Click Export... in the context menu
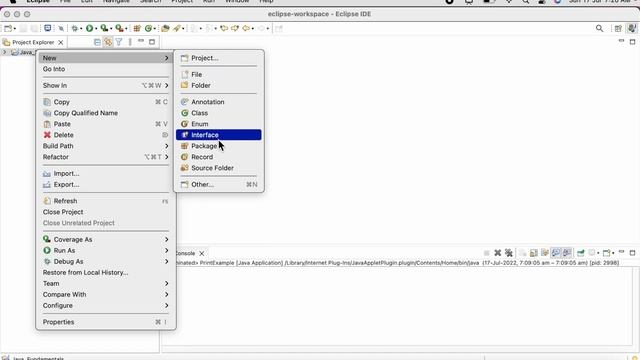The width and height of the screenshot is (640, 360). pyautogui.click(x=105, y=184)
